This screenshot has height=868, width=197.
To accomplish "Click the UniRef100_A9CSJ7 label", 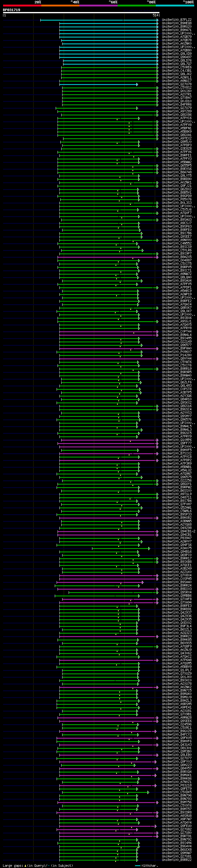I will (x=176, y=223).
